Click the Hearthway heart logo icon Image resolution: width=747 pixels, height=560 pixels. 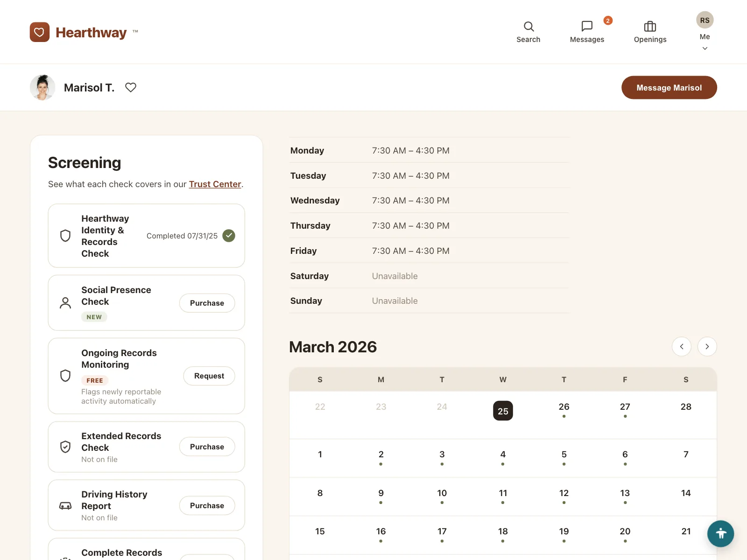click(40, 32)
